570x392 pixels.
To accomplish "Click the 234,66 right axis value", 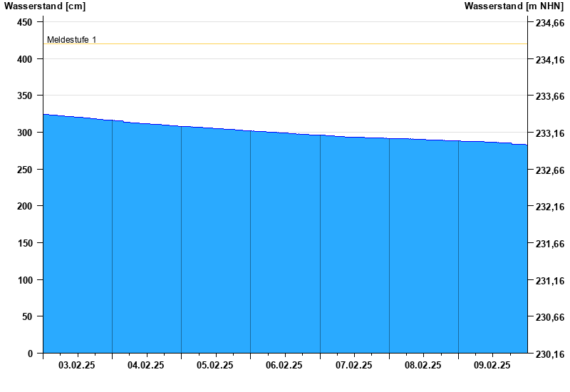I will [550, 23].
